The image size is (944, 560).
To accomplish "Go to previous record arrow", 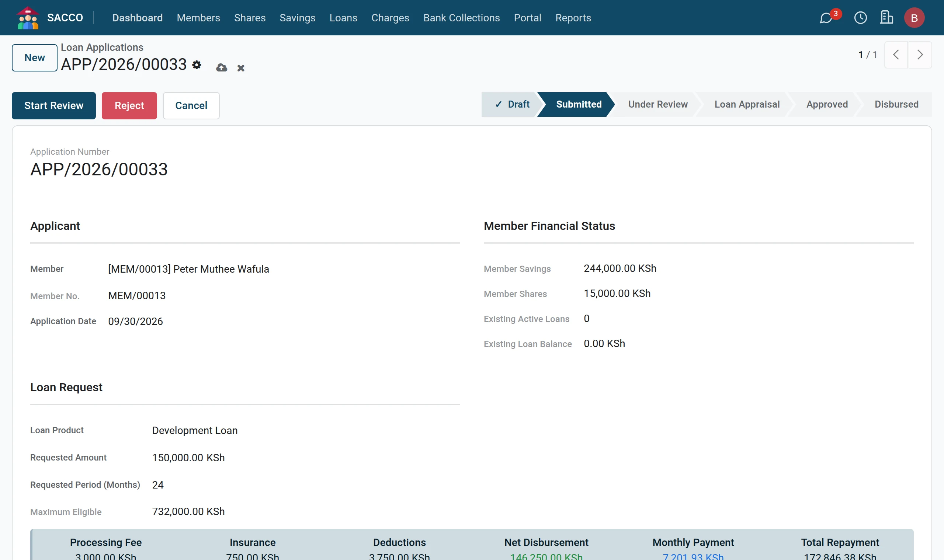I will click(x=896, y=55).
